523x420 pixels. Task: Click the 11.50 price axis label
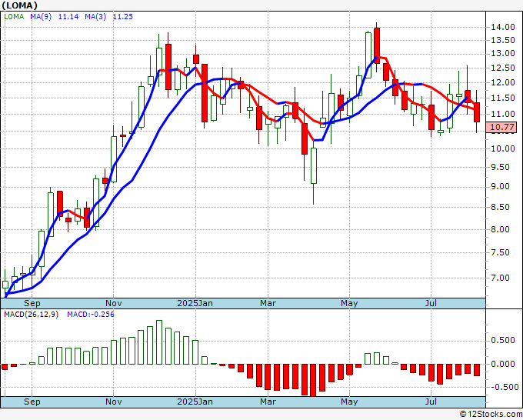click(503, 98)
